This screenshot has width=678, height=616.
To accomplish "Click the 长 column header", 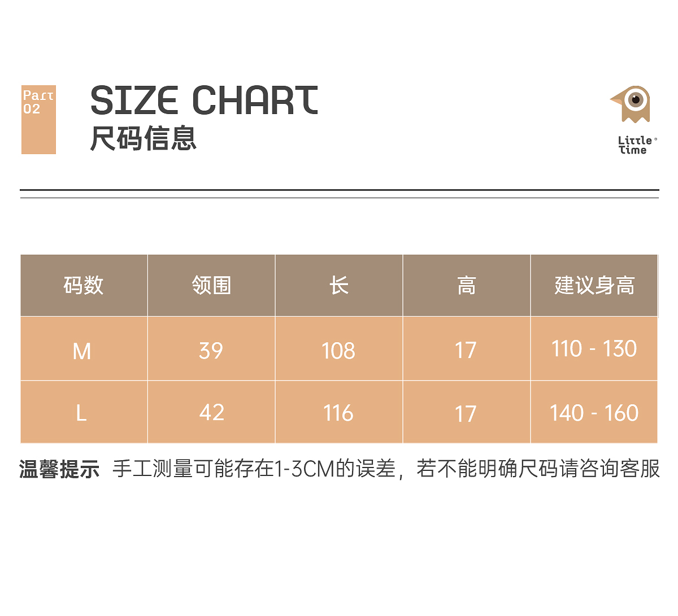I will [x=338, y=286].
